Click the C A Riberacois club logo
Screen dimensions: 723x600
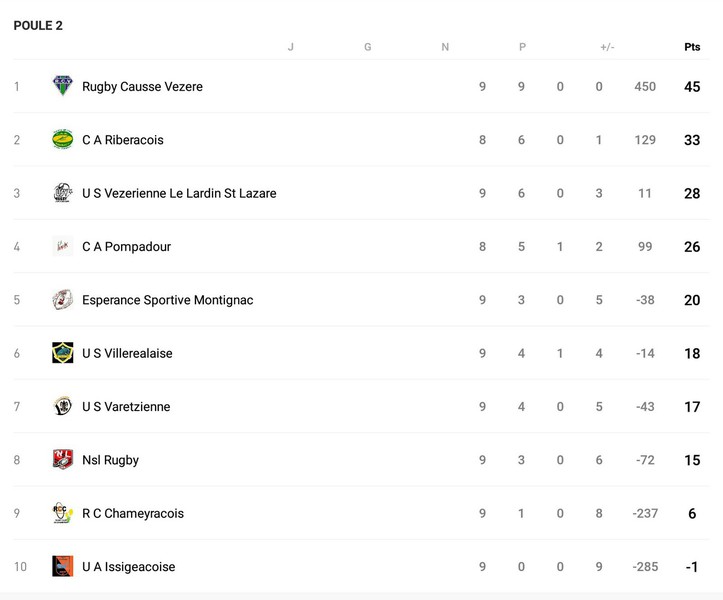[63, 140]
